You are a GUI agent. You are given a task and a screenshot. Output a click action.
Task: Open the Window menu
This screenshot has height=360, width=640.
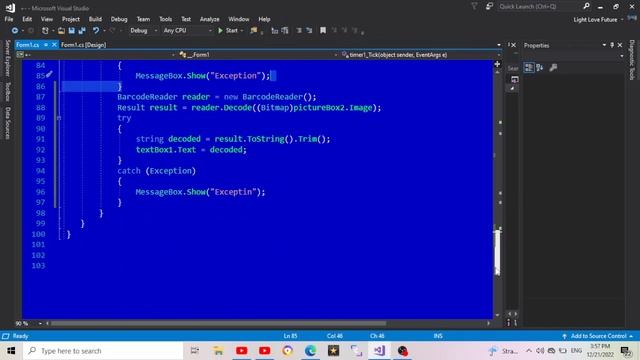coord(239,19)
